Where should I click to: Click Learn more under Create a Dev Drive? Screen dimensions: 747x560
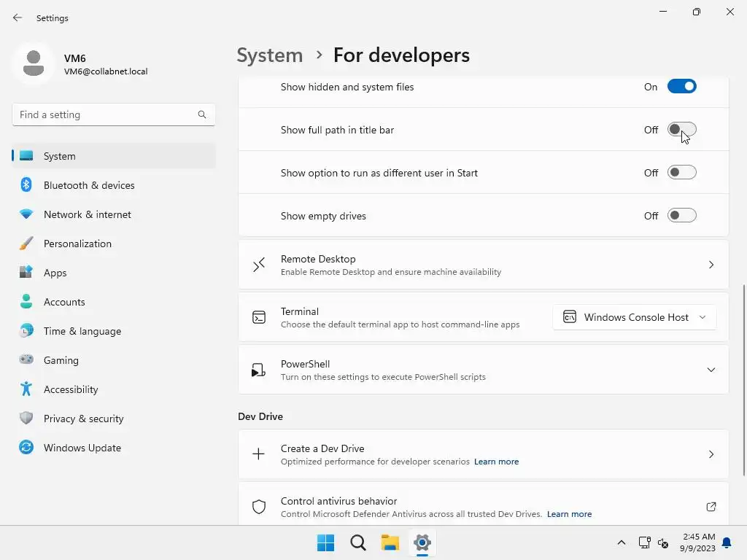pos(496,462)
